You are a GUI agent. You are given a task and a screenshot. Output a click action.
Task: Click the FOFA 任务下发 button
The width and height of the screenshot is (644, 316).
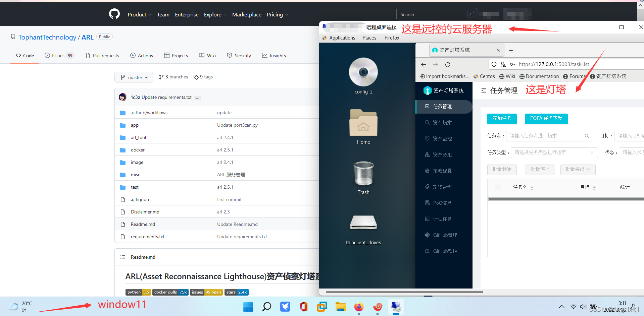546,119
